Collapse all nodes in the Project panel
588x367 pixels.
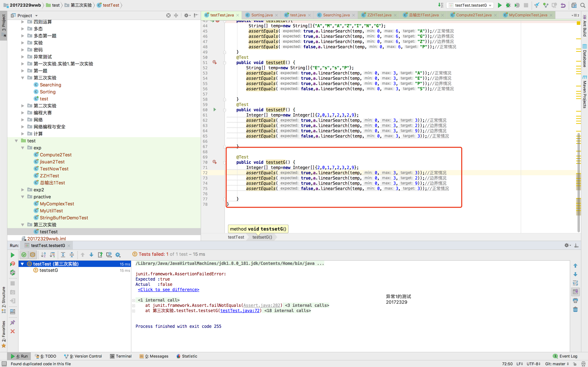tap(176, 16)
